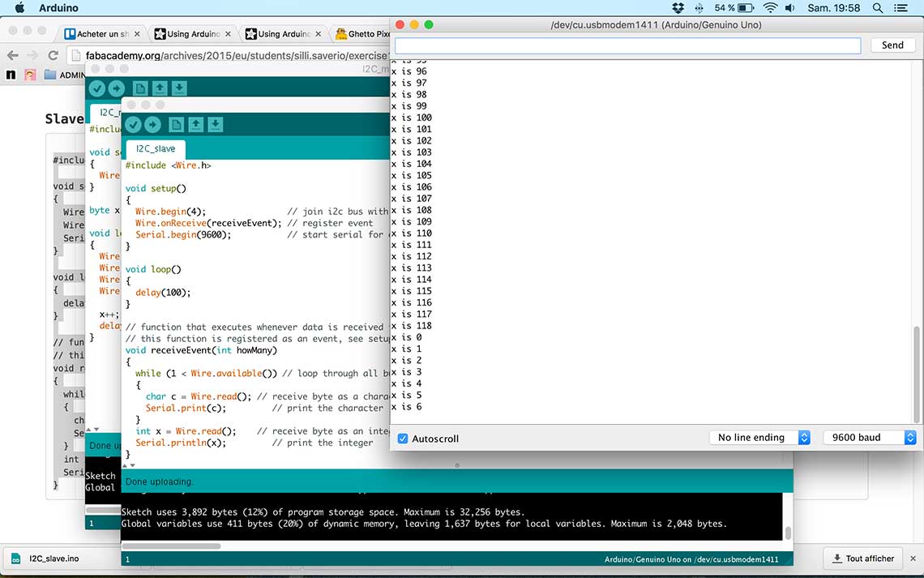Open the 9600 baud dropdown
The image size is (924, 578).
[x=870, y=437]
